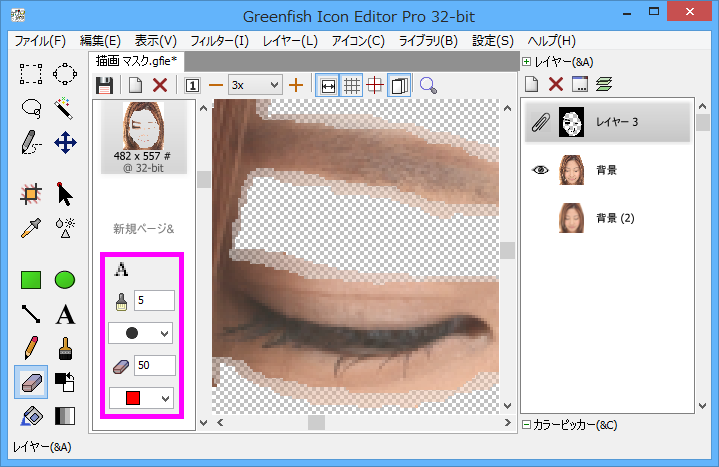Click the eraser size field showing 50
Viewport: 719px width, 467px height.
154,366
